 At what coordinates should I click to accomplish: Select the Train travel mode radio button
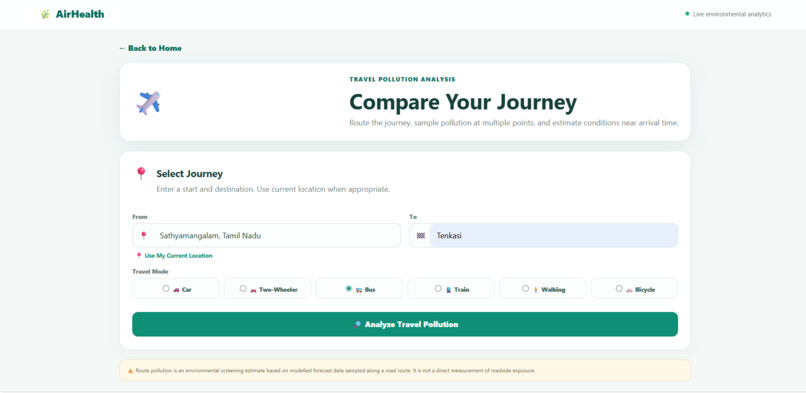(x=438, y=289)
